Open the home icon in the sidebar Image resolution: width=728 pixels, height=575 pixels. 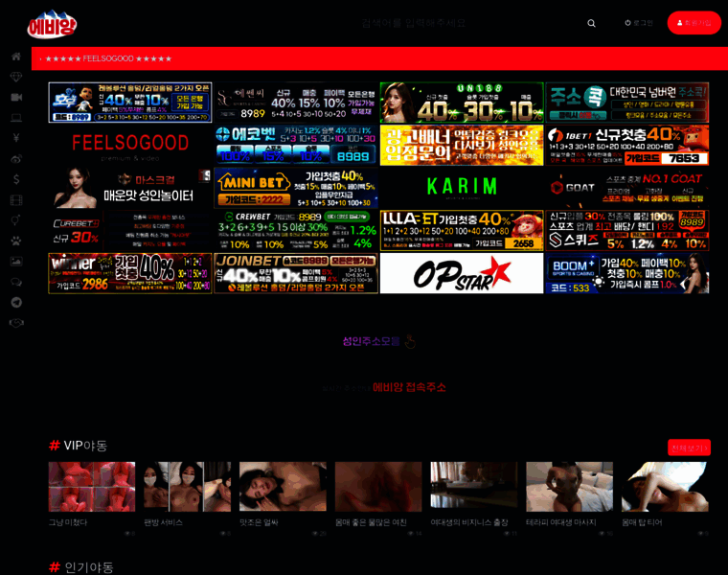pos(16,57)
